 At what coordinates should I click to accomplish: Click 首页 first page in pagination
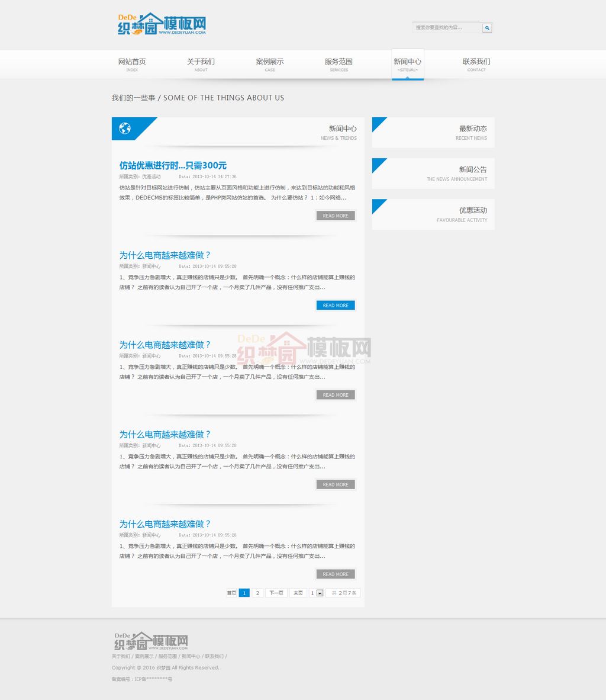pos(231,593)
